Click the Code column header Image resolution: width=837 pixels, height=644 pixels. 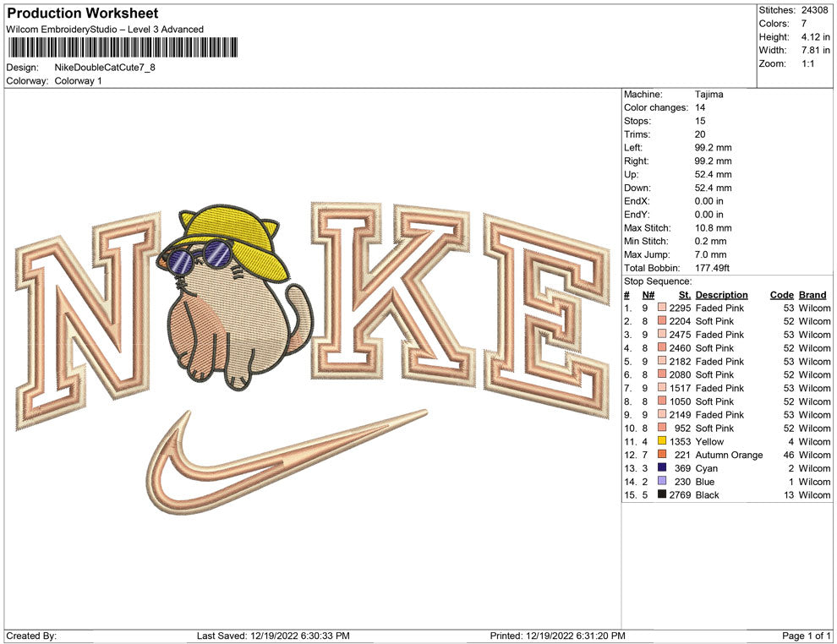pos(782,294)
